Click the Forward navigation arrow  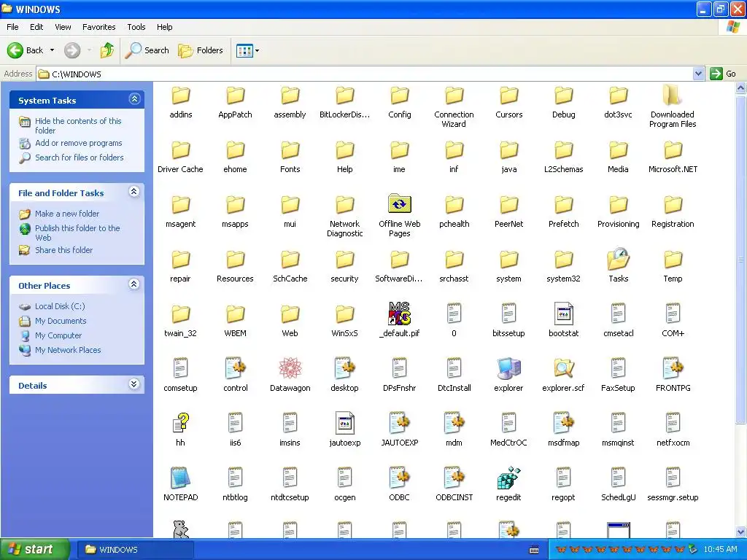coord(72,50)
